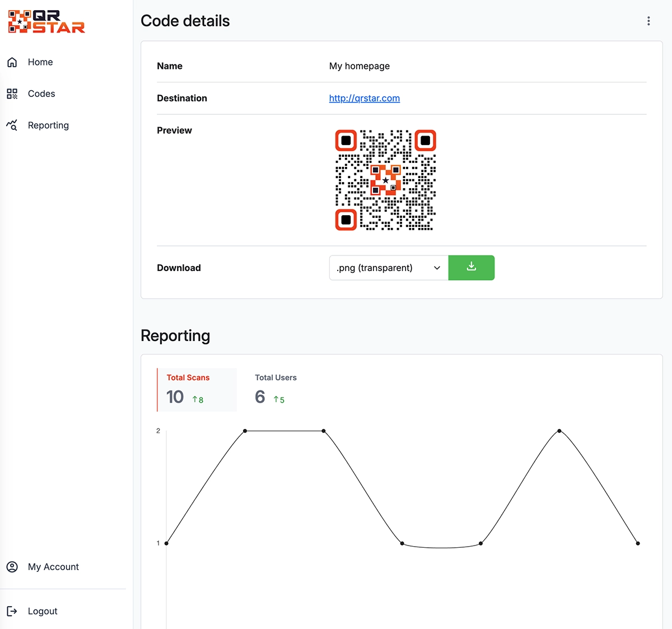Select the Total Scans metric card
672x629 pixels.
coord(196,389)
